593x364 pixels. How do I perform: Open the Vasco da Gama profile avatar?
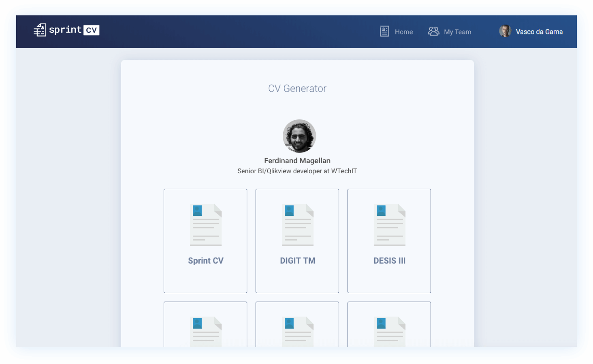(505, 31)
